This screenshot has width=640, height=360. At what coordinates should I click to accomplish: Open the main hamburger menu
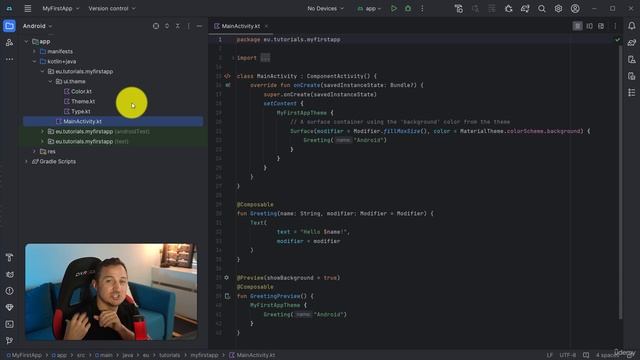pyautogui.click(x=27, y=8)
